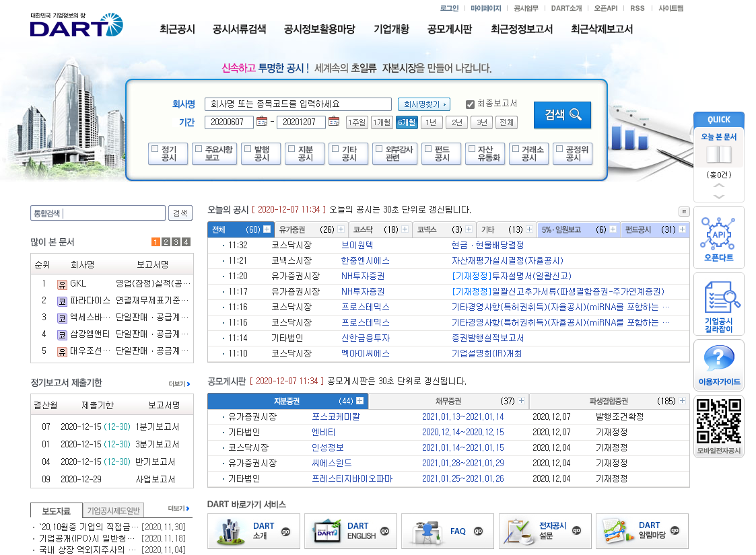Show previous document in QUICK panel
This screenshot has width=756, height=555.
pyautogui.click(x=718, y=186)
